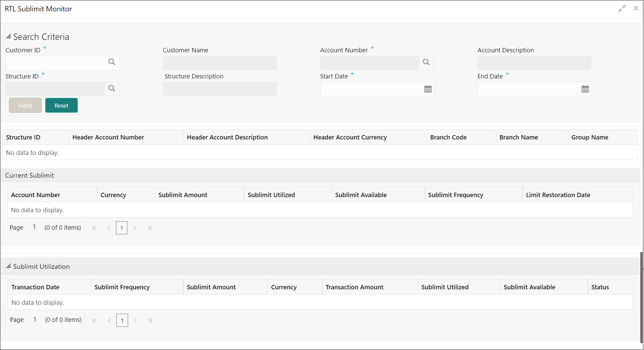Click Currency header in Current Sublimit
Screen dimensions: 644x350
(x=126, y=195)
